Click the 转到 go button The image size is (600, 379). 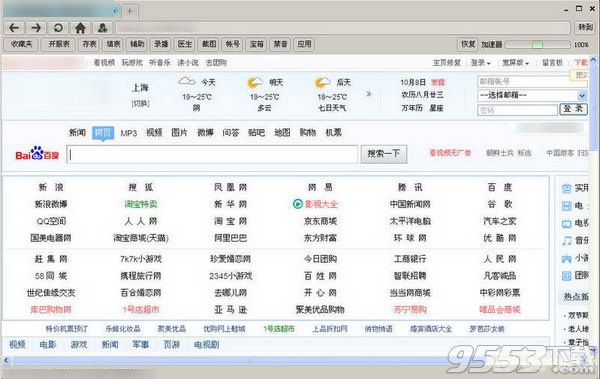pos(585,28)
